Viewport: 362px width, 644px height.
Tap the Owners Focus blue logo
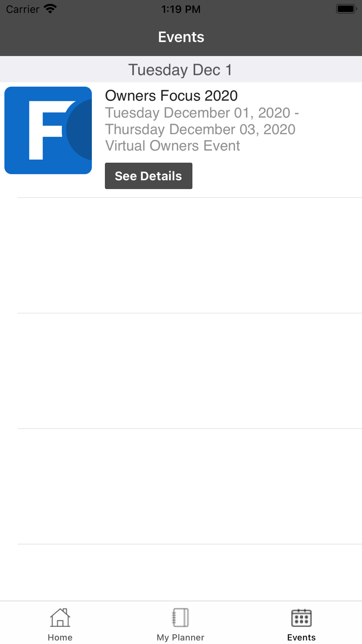(x=48, y=130)
